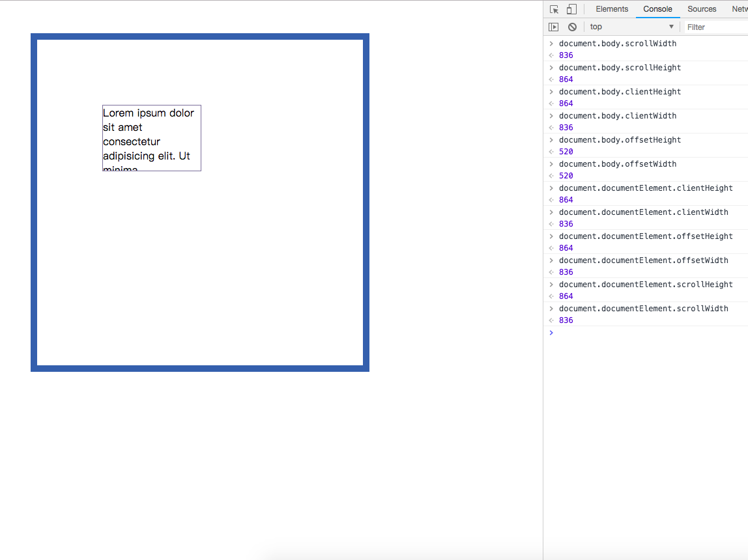Select the Console tab
The height and width of the screenshot is (560, 748).
tap(657, 9)
